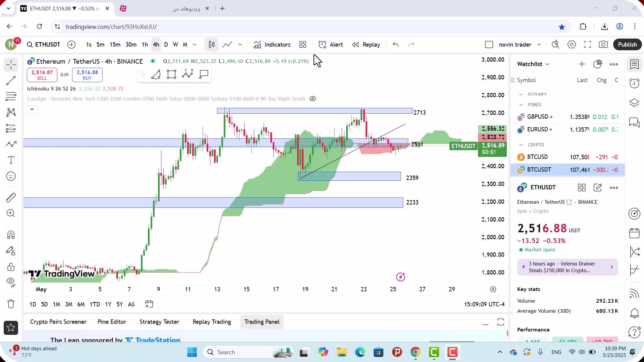This screenshot has width=644, height=362.
Task: Switch to the 15m interval
Action: (x=115, y=45)
